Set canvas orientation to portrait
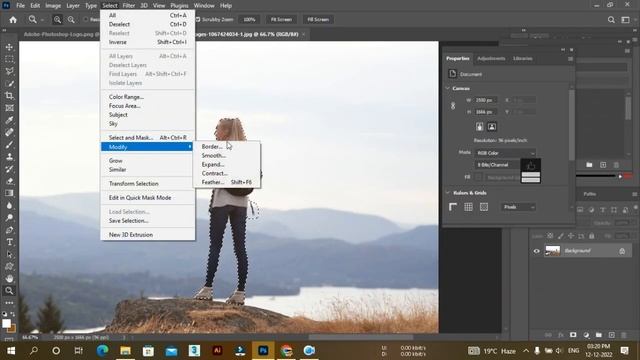 [480, 127]
